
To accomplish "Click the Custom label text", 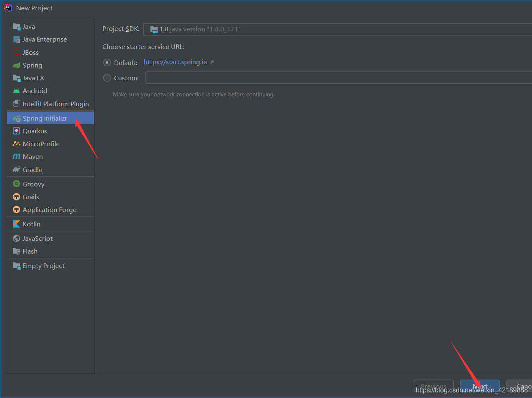I will tap(126, 78).
